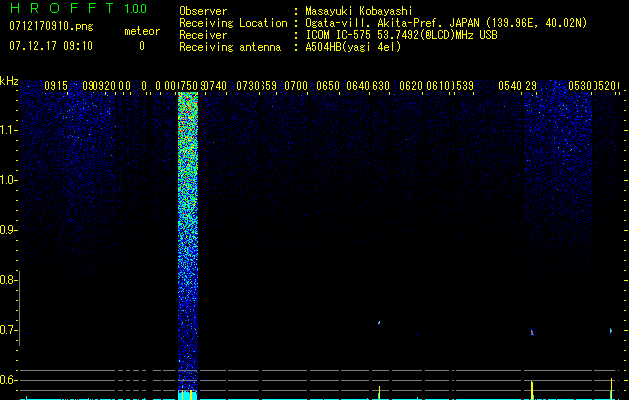The height and width of the screenshot is (400, 629).
Task: Select the "Observer" field label
Action: 203,11
